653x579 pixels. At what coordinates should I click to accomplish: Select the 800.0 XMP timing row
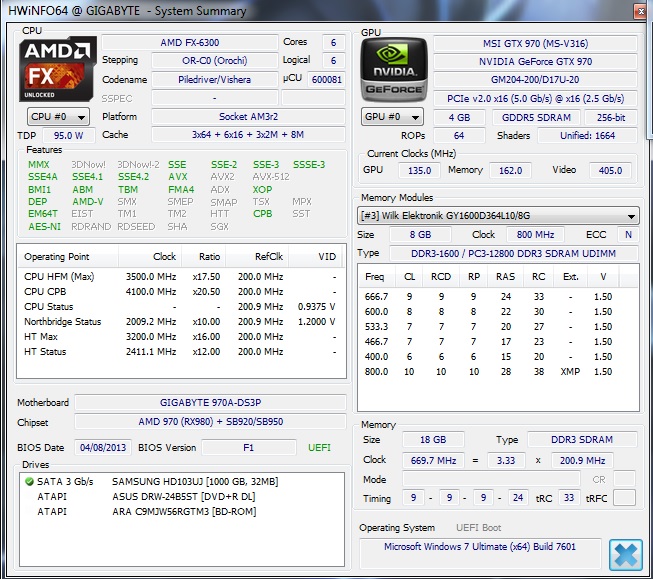[498, 372]
